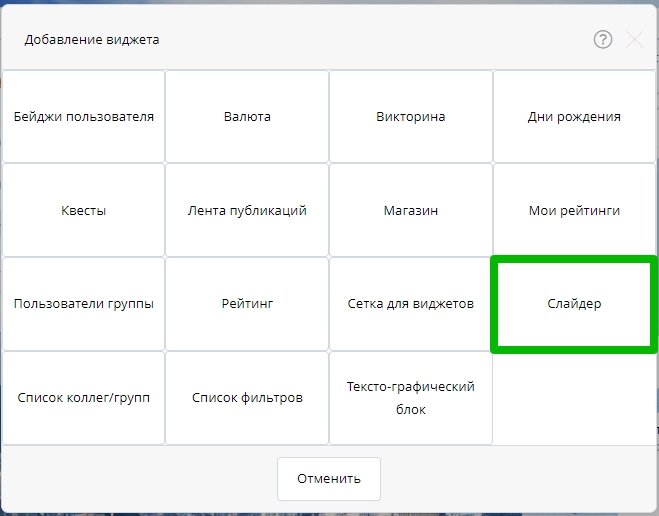Image resolution: width=659 pixels, height=516 pixels.
Task: Click the Слайдер widget tile
Action: tap(574, 304)
